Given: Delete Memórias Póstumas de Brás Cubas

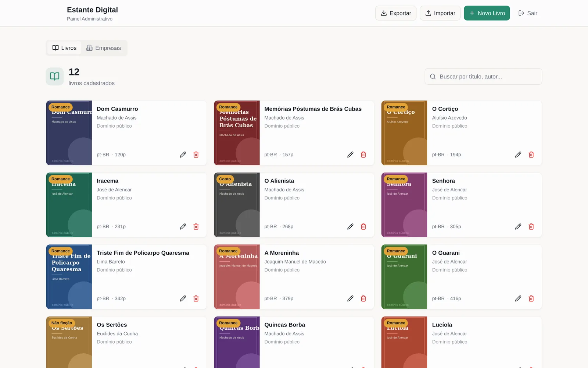Looking at the screenshot, I should point(363,155).
